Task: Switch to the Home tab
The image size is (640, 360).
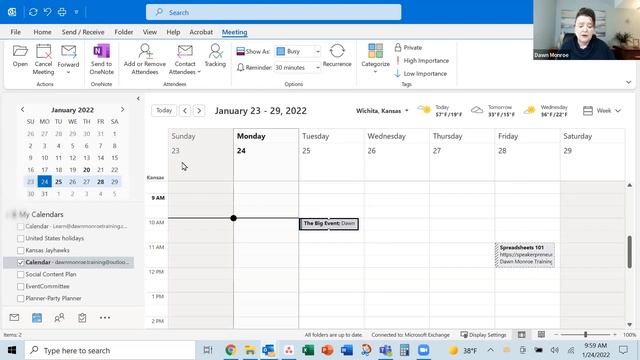Action: pyautogui.click(x=42, y=32)
